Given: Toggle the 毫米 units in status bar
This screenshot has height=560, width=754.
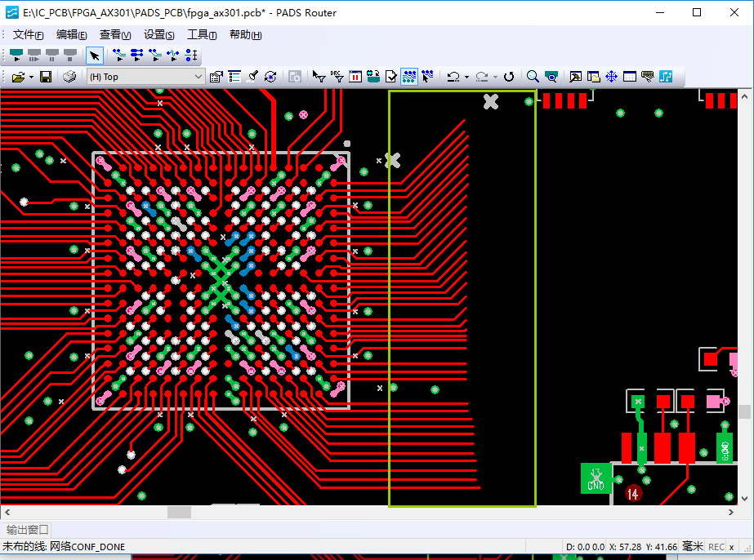Looking at the screenshot, I should 693,546.
